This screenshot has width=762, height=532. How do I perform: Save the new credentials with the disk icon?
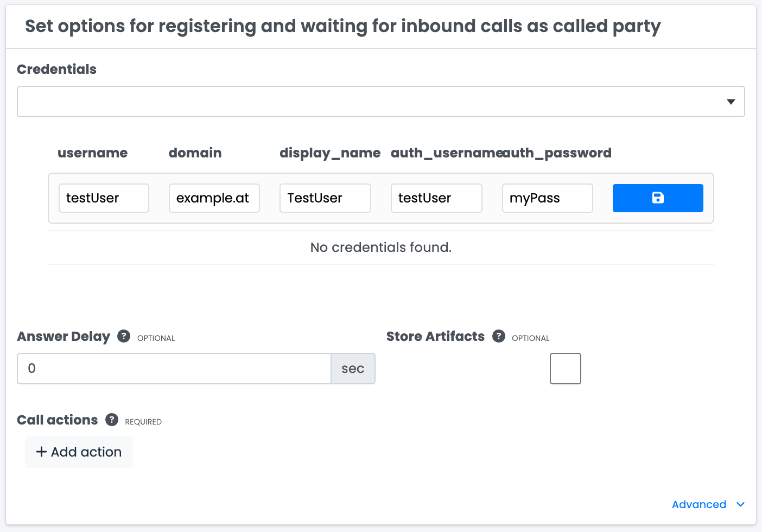coord(658,198)
